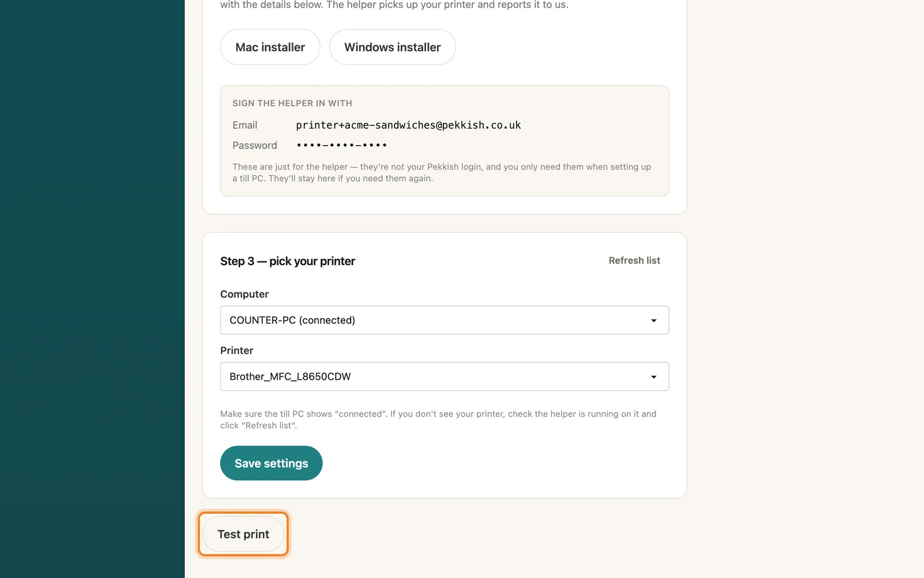Click the Printer field label
The image size is (924, 578).
click(x=237, y=350)
